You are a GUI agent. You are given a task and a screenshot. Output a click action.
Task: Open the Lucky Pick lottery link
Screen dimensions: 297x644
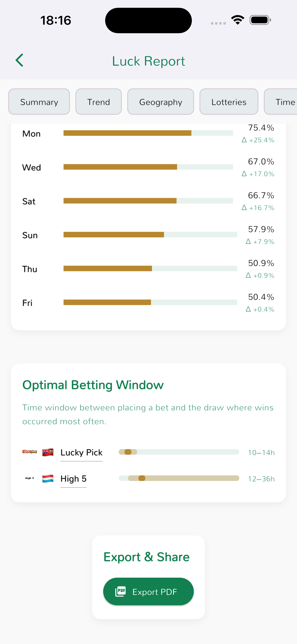pyautogui.click(x=82, y=453)
